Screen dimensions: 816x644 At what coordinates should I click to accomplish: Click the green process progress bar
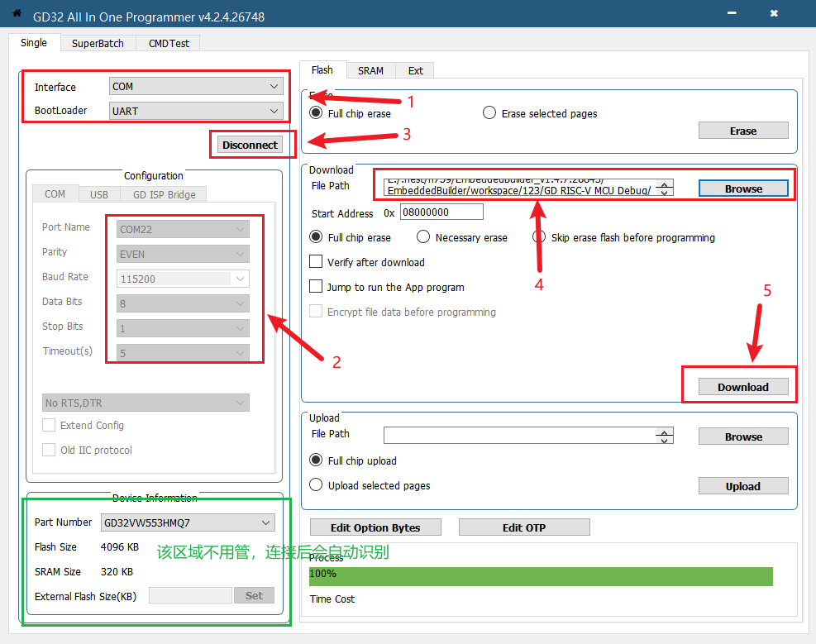[541, 575]
